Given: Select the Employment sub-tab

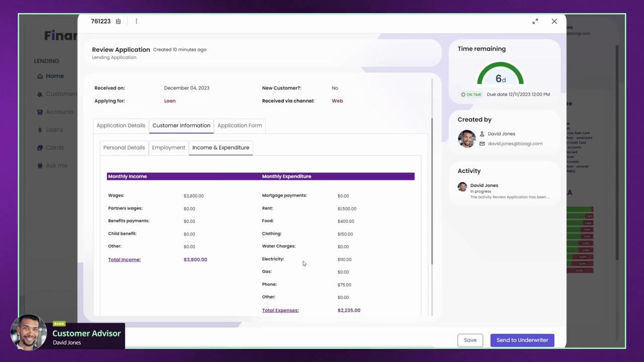Looking at the screenshot, I should [x=169, y=148].
